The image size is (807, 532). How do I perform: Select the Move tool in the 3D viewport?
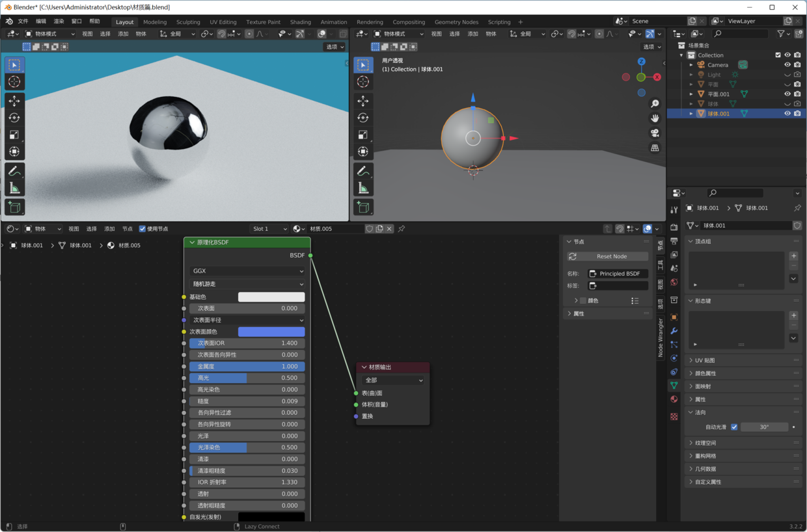[x=14, y=100]
